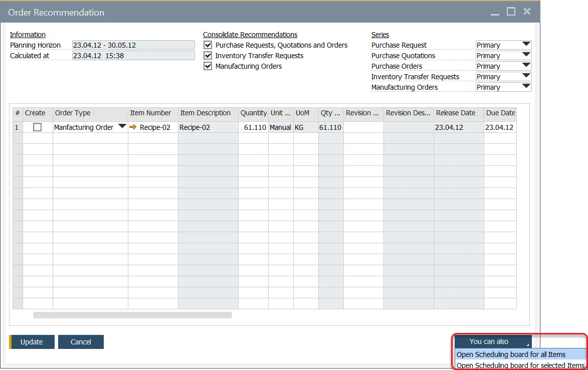Open the Purchase Quotations series dropdown
The height and width of the screenshot is (370, 588).
click(525, 55)
